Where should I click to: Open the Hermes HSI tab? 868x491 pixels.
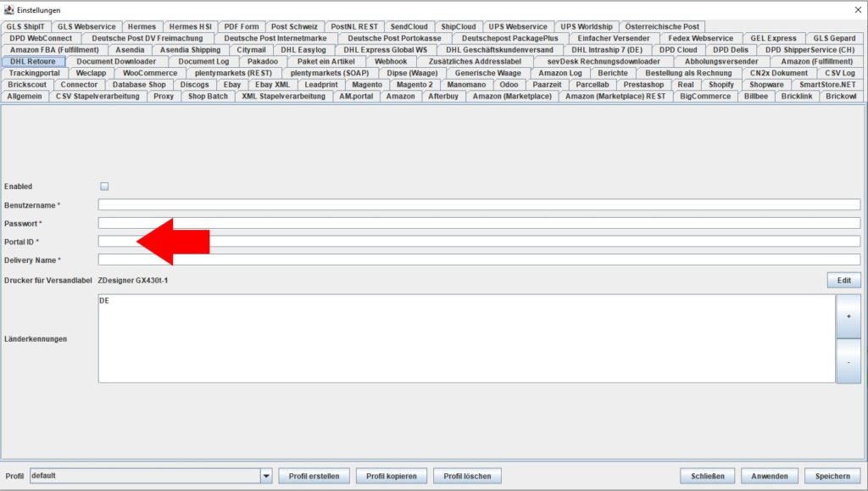click(x=191, y=26)
